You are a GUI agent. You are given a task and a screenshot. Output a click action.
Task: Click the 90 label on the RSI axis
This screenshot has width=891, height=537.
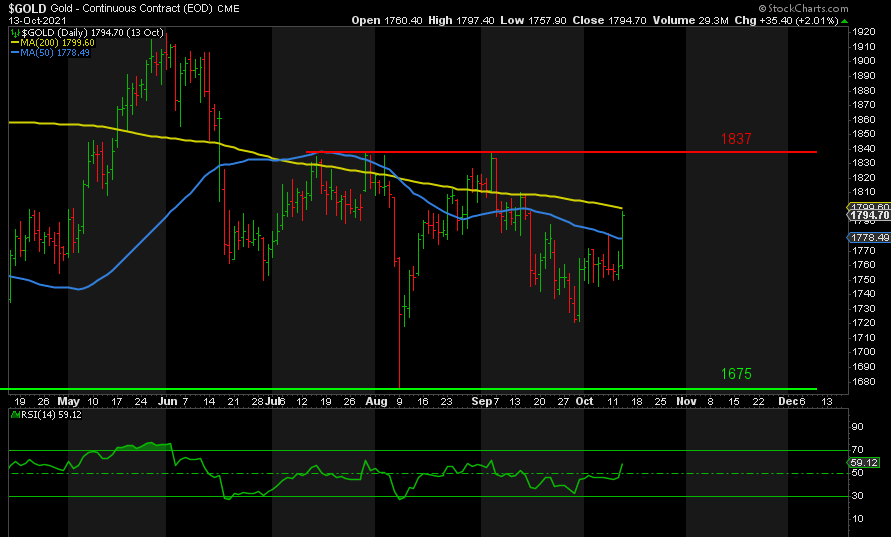tap(857, 427)
